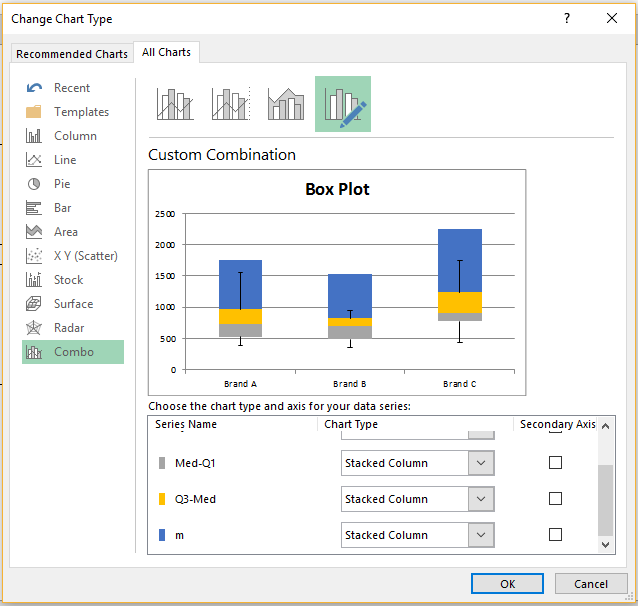
Task: Select the Clustered Column - Line combo icon
Action: tap(175, 104)
